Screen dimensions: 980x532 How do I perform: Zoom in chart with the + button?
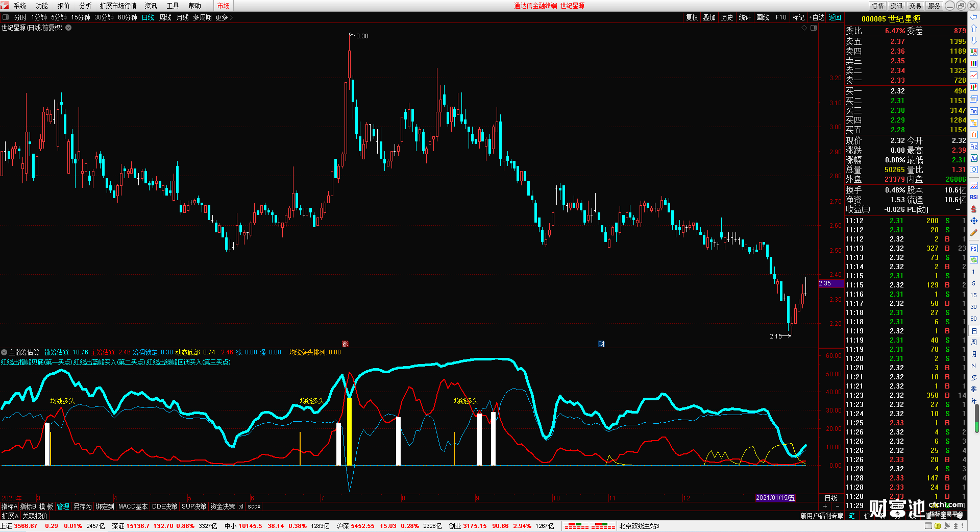tap(825, 506)
